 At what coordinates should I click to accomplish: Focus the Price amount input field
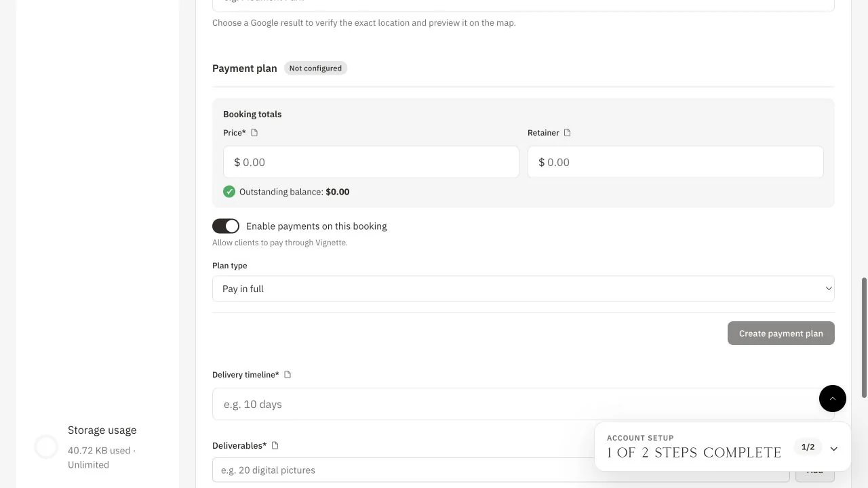(371, 162)
